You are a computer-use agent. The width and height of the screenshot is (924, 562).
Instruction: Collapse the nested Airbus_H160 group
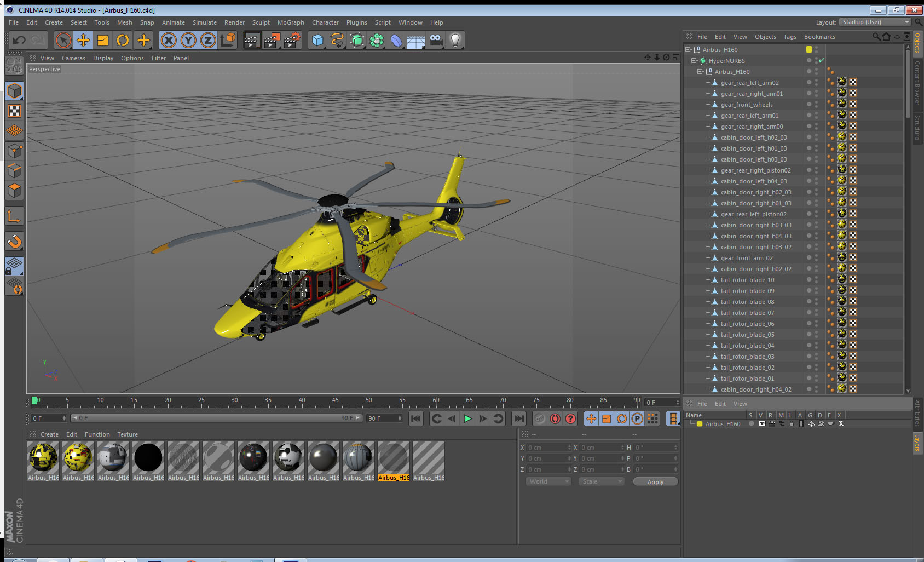[700, 71]
